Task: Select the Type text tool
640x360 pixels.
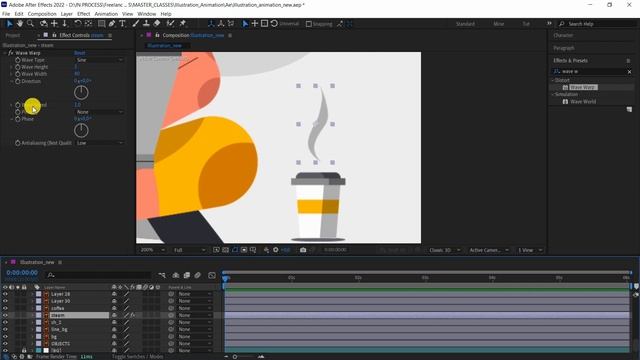Action: click(x=122, y=24)
